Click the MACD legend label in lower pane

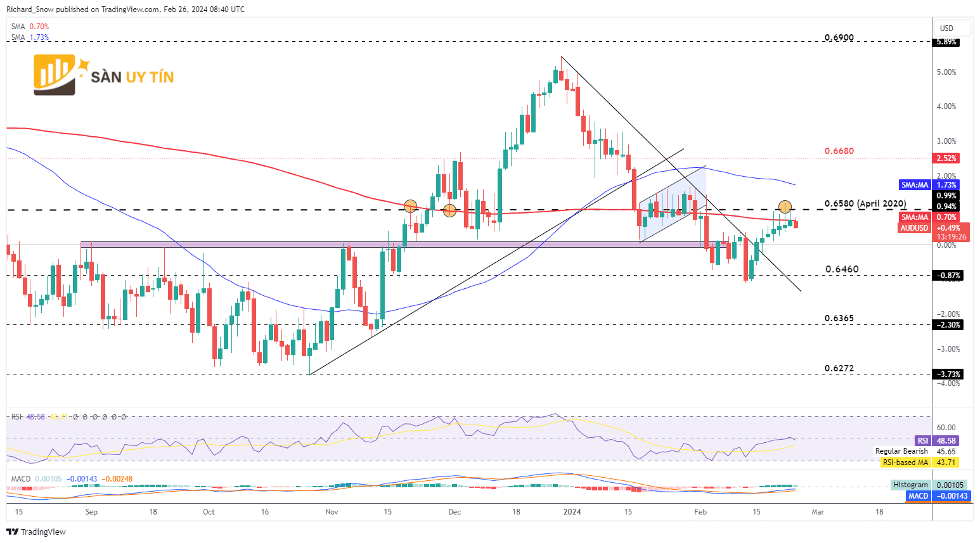pos(20,478)
